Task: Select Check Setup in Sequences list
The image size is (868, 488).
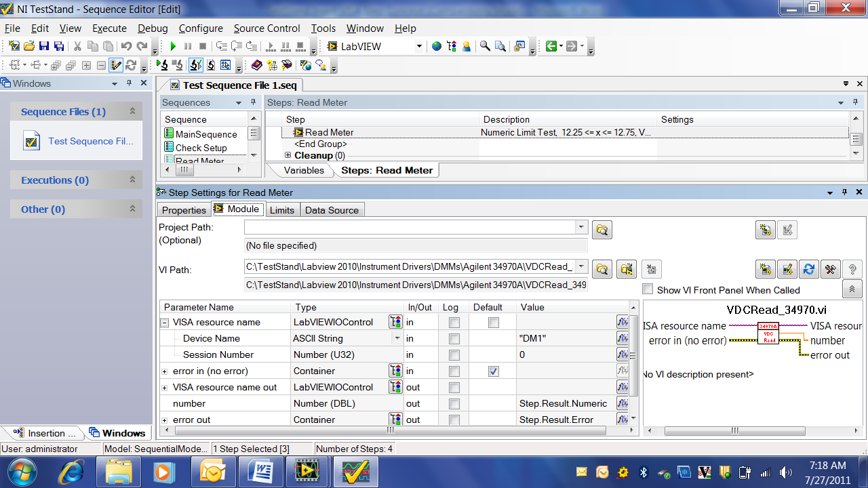Action: pos(201,148)
